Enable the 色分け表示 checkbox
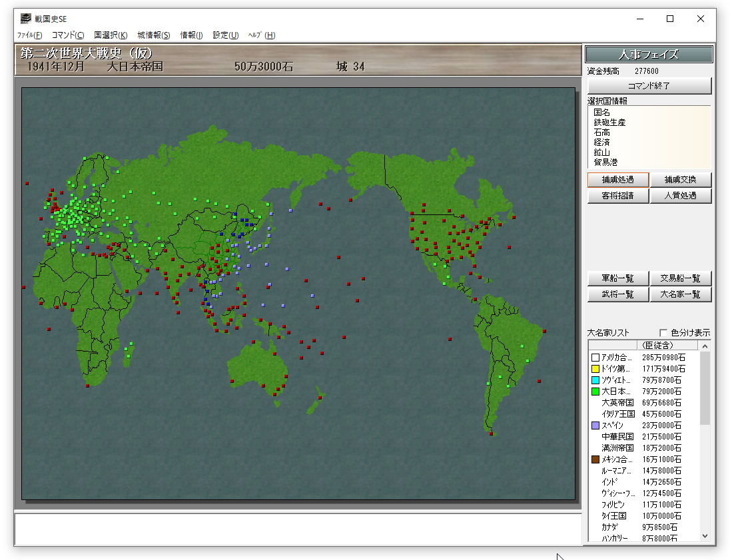Viewport: 730px width, 560px height. tap(663, 333)
